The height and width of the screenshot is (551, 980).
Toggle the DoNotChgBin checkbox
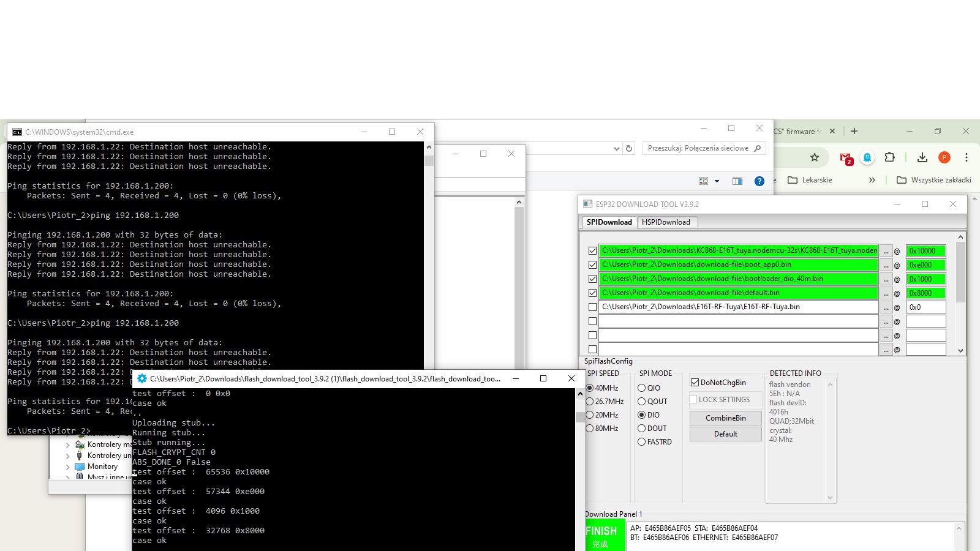point(695,383)
